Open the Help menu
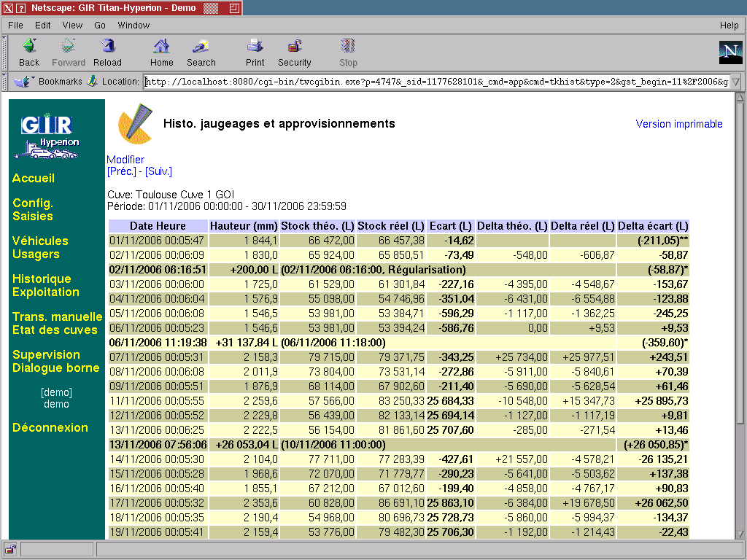The image size is (747, 560). pos(729,26)
